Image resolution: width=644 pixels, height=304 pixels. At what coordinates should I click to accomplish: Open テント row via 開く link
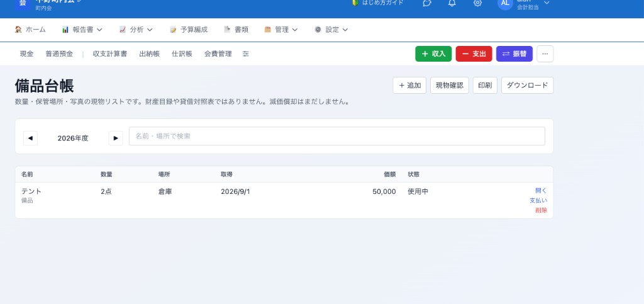click(x=541, y=191)
